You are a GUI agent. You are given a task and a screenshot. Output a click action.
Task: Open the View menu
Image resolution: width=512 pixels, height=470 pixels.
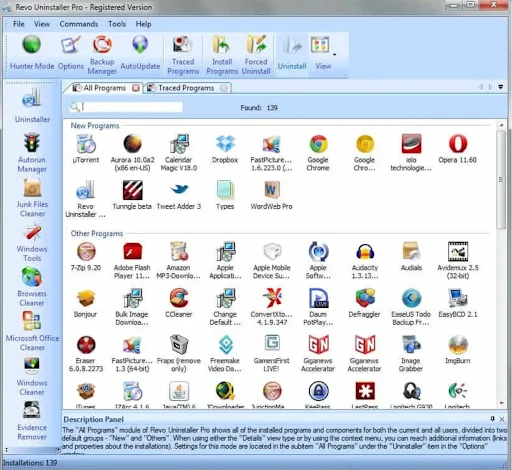coord(42,24)
